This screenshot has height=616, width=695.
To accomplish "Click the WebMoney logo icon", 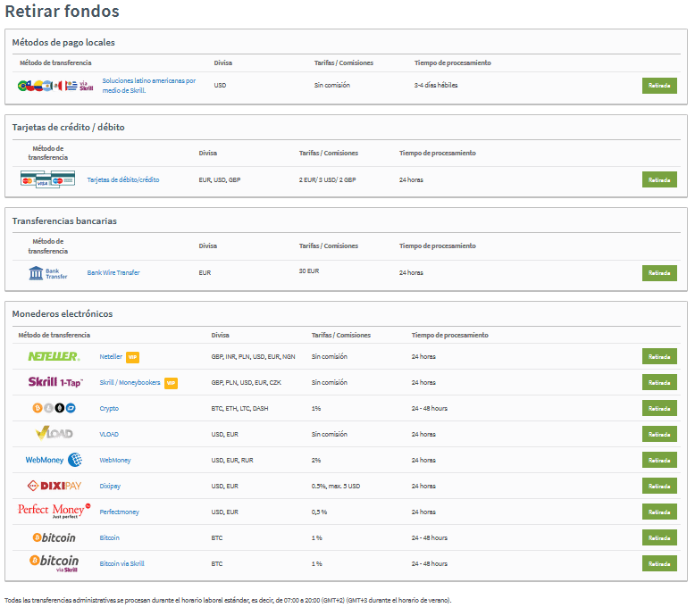I will 54,460.
